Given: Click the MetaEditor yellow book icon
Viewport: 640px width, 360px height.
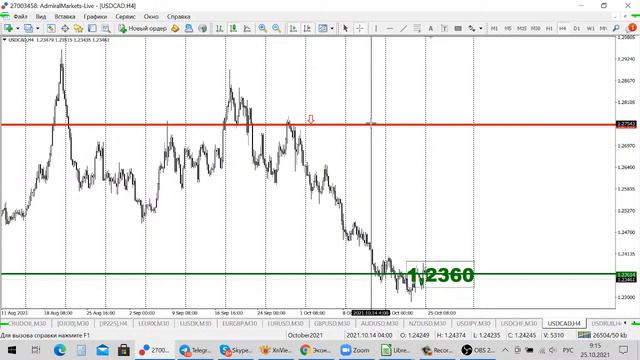Looking at the screenshot, I should [x=175, y=28].
